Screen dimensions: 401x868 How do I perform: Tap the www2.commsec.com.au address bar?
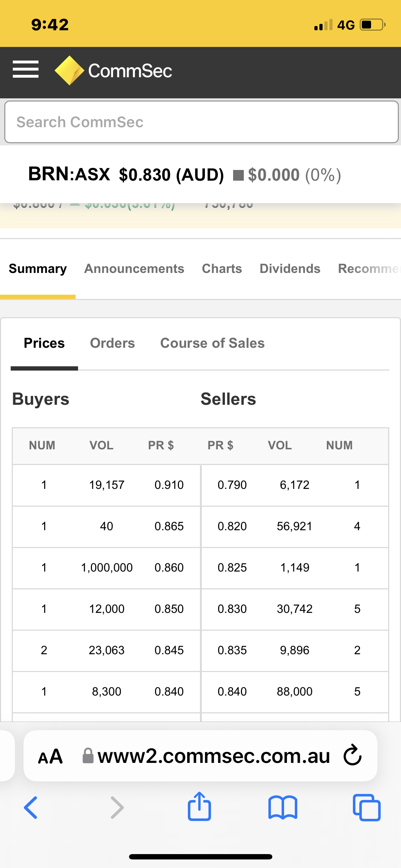(213, 756)
